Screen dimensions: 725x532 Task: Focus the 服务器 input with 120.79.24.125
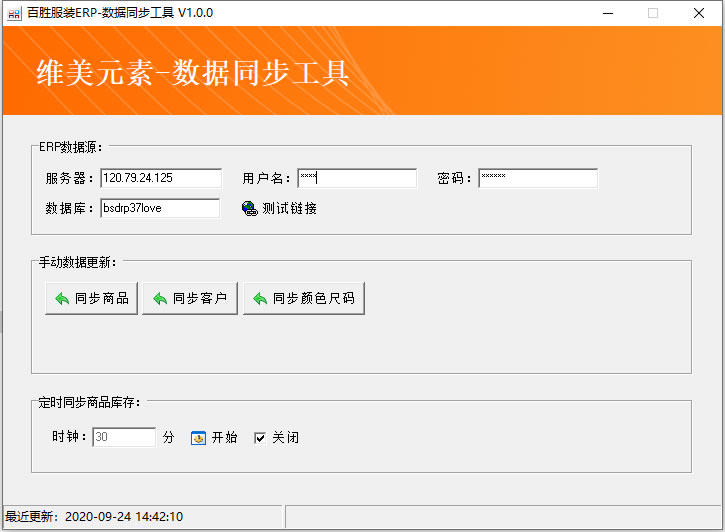[x=161, y=178]
